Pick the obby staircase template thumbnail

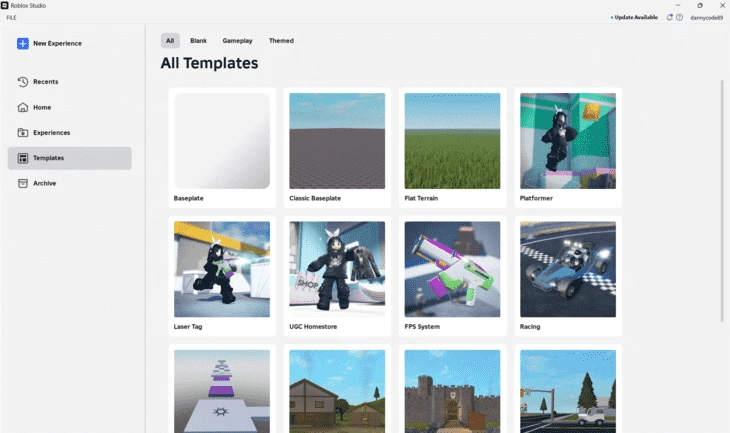222,392
